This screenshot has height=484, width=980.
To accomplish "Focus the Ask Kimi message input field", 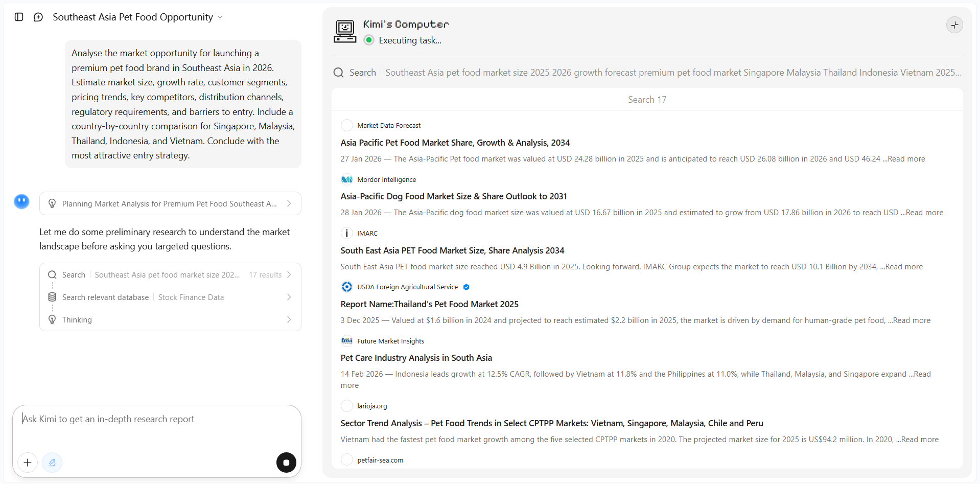I will (x=156, y=419).
